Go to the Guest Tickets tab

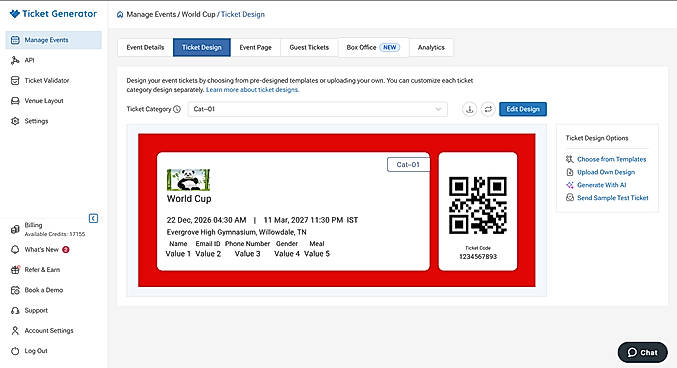pos(309,48)
